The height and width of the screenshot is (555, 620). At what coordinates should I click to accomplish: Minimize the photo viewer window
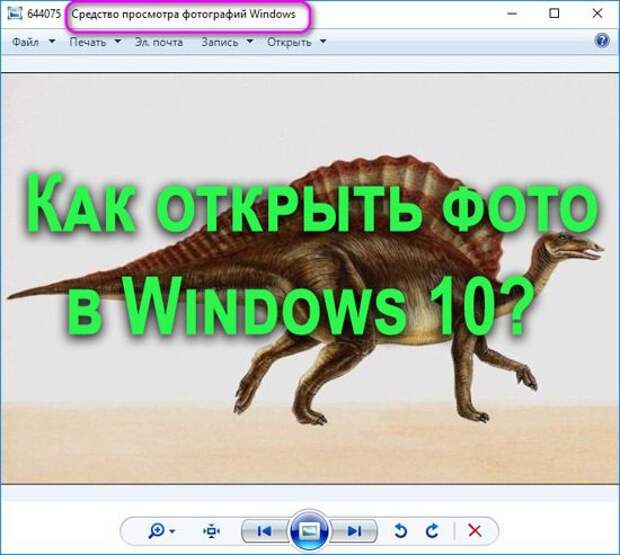512,13
